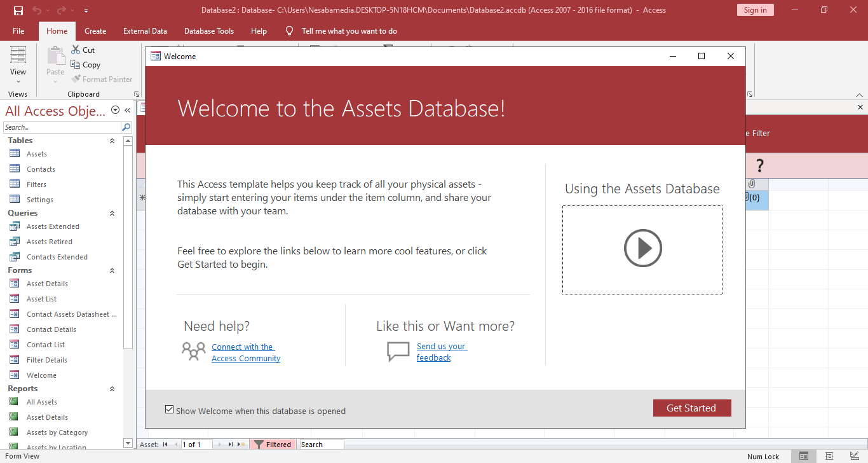Uncheck Show Welcome when database is opened
The height and width of the screenshot is (463, 868).
[169, 410]
